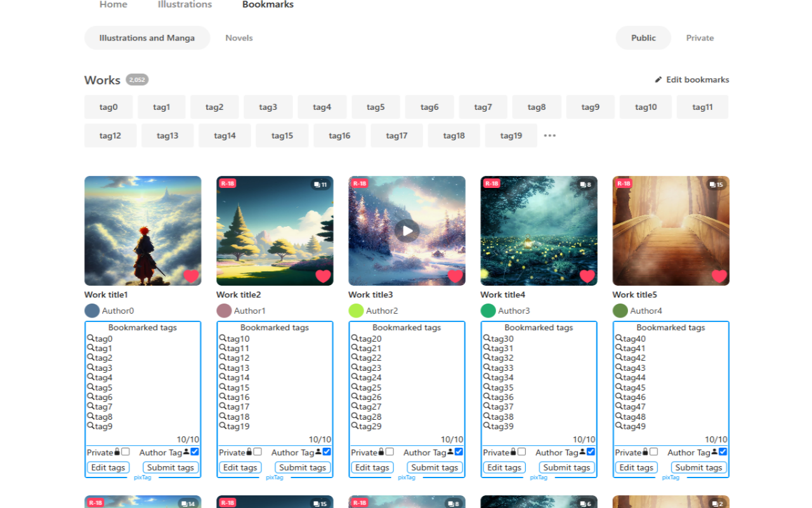Uncheck Author Tag for Work title1
This screenshot has width=812, height=508.
195,452
